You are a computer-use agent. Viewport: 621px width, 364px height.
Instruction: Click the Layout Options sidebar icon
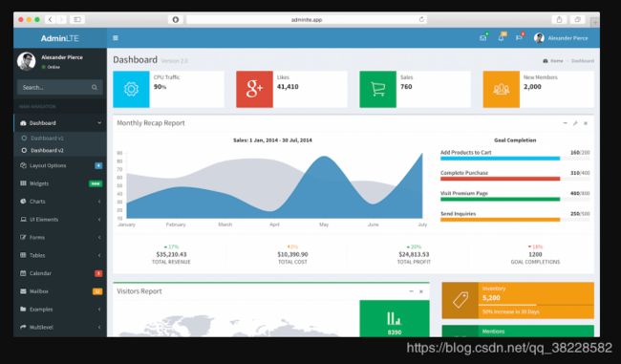click(23, 165)
